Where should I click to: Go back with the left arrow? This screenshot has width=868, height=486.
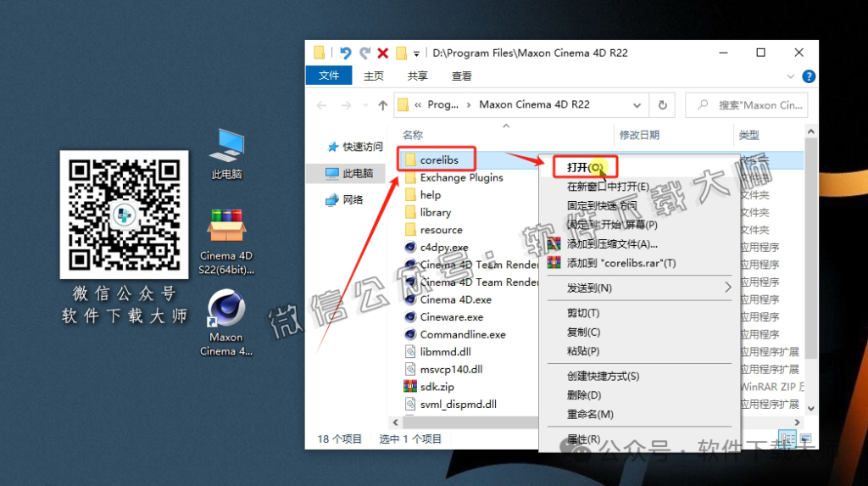[x=321, y=105]
